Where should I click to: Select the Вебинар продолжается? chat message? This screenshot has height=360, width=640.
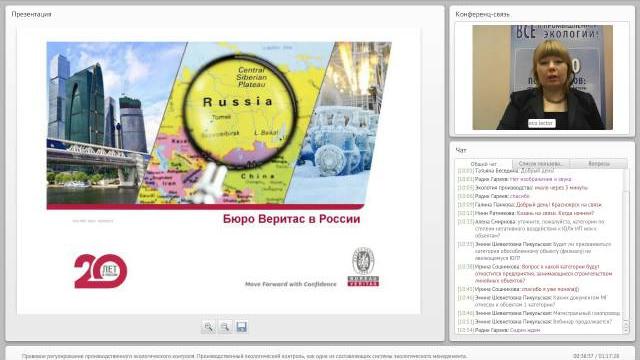point(535,322)
